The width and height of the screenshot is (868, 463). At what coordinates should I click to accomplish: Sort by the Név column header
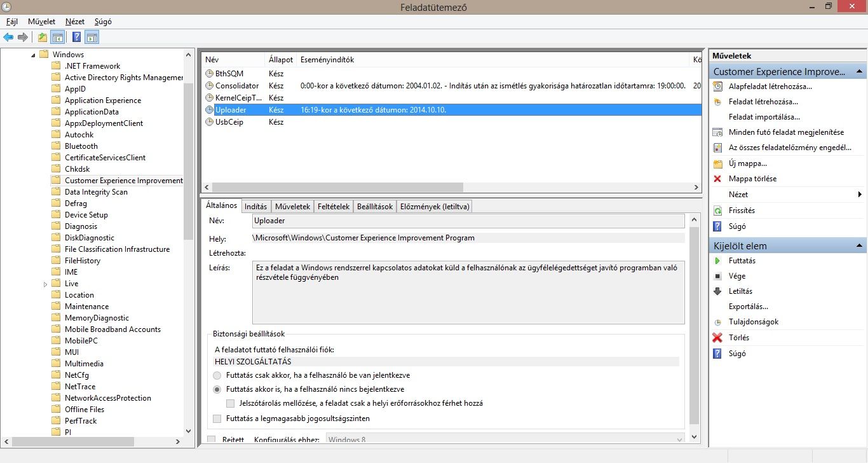pos(233,59)
